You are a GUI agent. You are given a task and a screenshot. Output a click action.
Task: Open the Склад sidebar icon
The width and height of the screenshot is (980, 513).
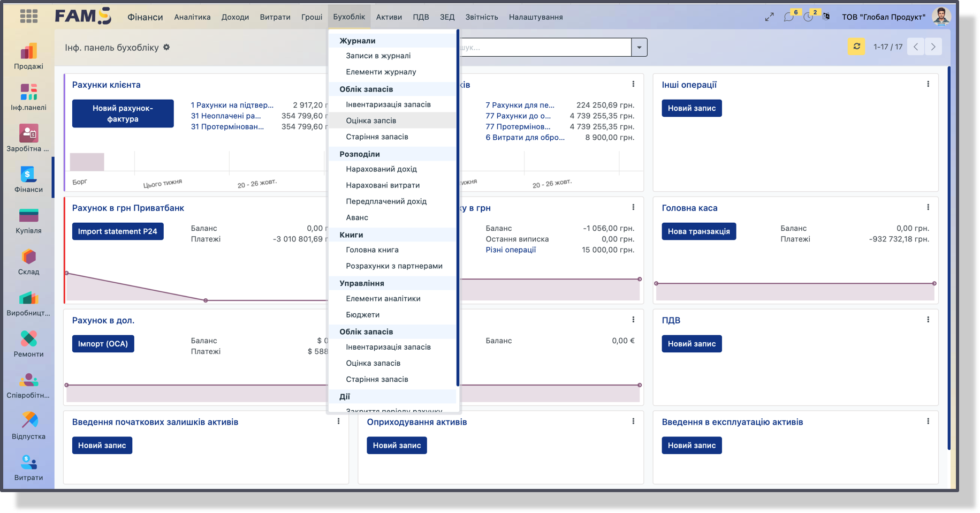tap(28, 262)
